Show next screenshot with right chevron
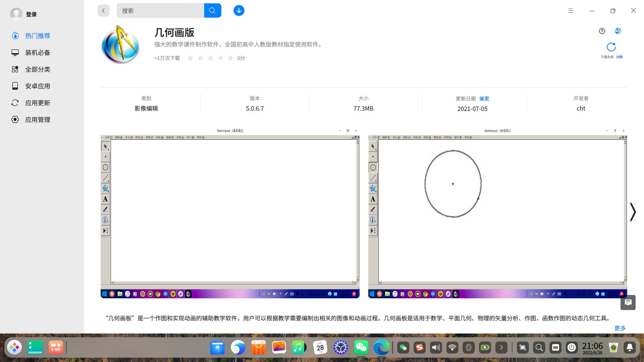This screenshot has width=644, height=362. 633,212
